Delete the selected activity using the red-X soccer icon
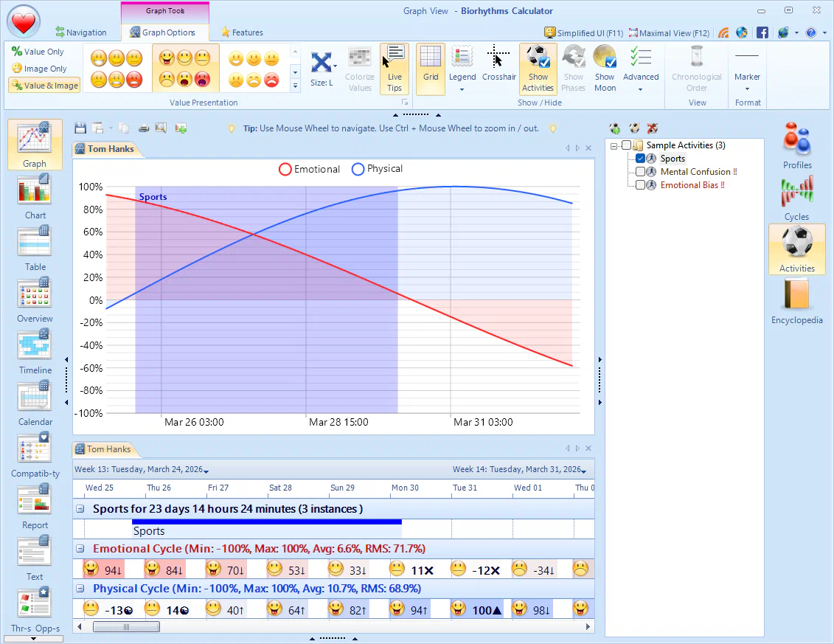 pyautogui.click(x=652, y=128)
